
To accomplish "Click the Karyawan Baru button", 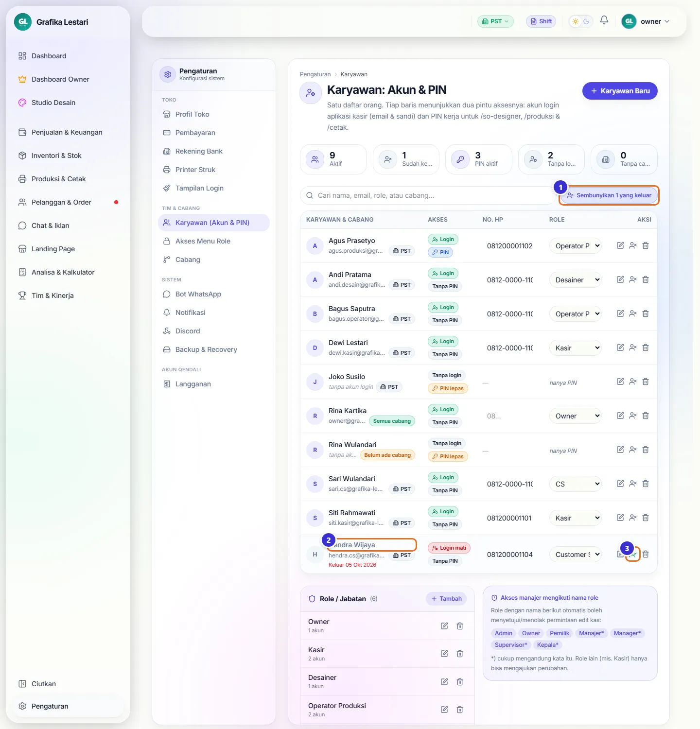I will (x=620, y=91).
